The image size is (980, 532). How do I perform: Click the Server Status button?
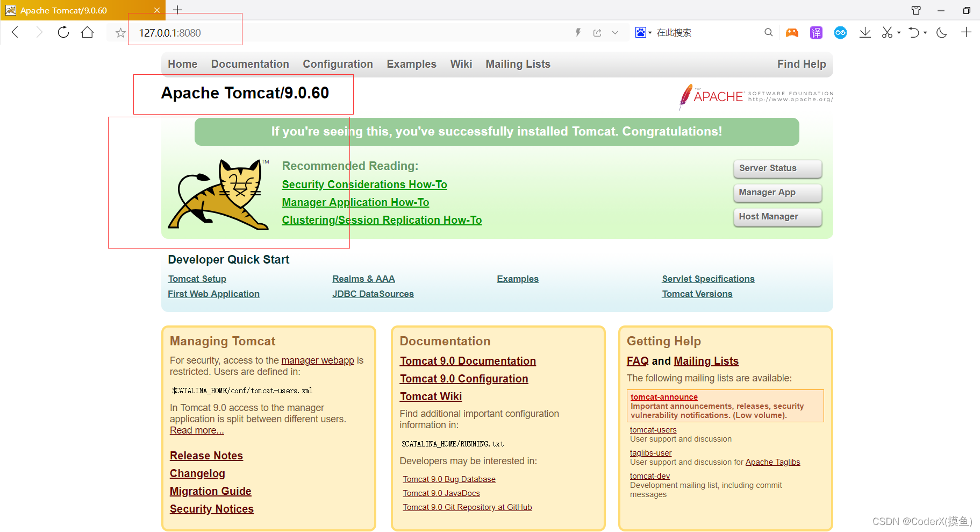tap(777, 168)
